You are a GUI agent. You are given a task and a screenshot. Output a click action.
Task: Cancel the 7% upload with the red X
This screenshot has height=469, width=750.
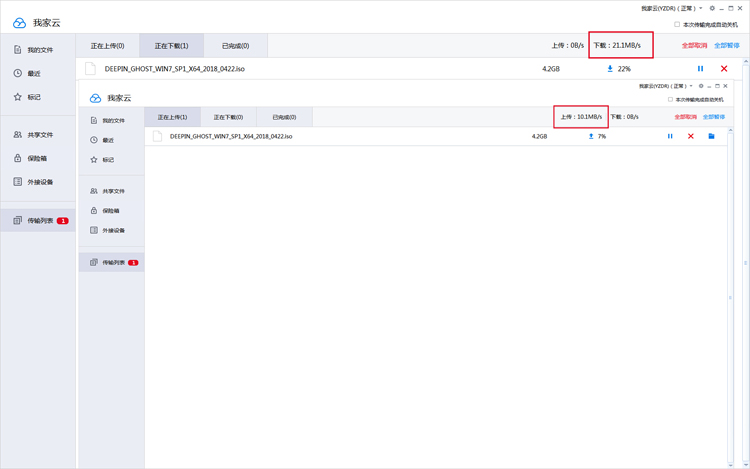point(691,136)
